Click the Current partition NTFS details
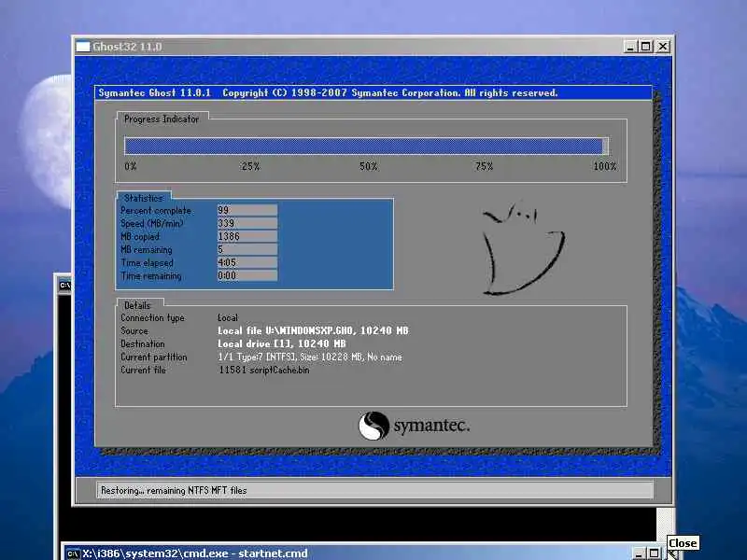 [x=310, y=357]
